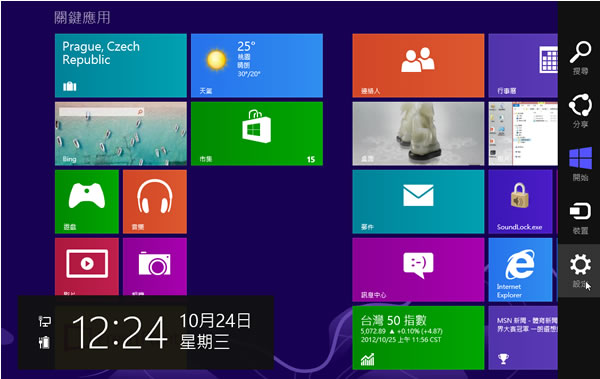Open the Music tile with headphones icon
Image resolution: width=600 pixels, height=379 pixels.
155,202
